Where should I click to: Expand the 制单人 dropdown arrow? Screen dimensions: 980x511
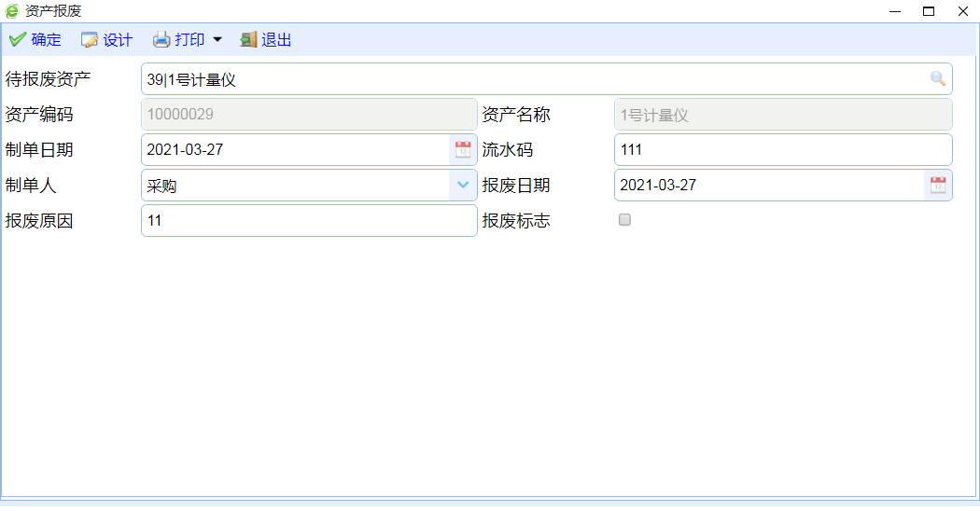click(463, 186)
